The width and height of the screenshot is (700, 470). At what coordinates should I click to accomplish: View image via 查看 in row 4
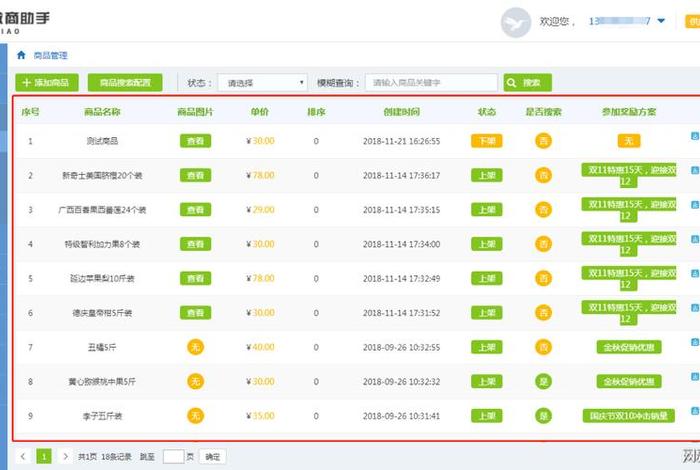(196, 244)
